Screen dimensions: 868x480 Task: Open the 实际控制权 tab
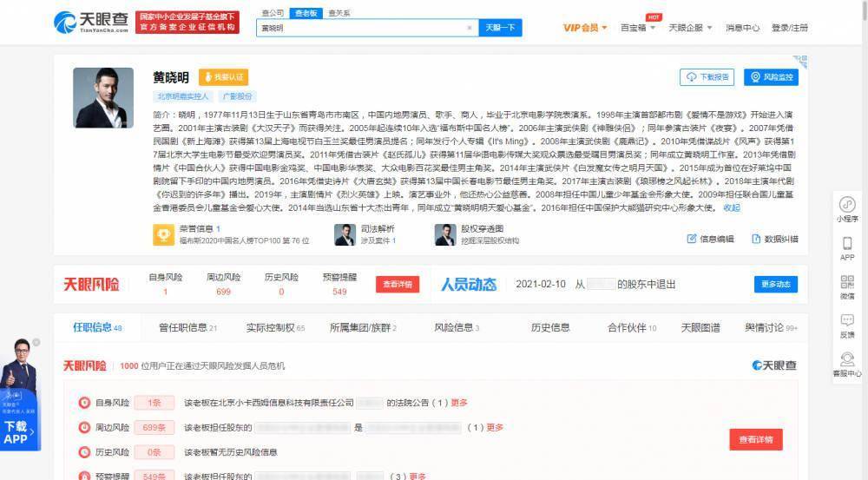click(x=275, y=328)
